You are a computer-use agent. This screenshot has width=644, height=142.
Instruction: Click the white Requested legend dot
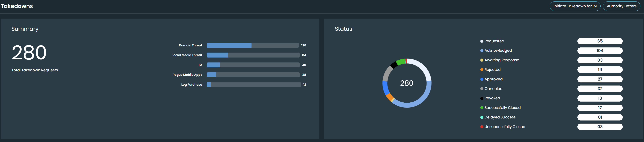point(482,41)
